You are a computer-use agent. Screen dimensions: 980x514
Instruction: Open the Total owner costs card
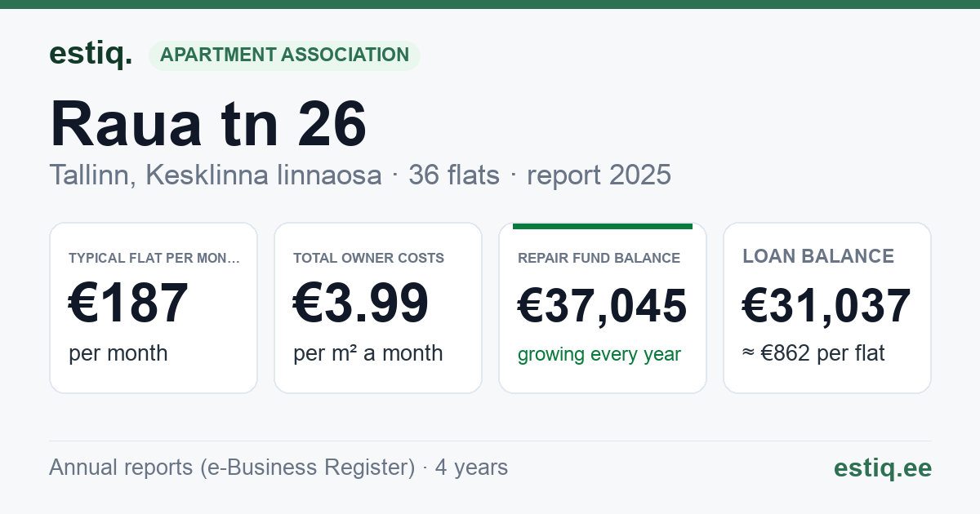(378, 308)
